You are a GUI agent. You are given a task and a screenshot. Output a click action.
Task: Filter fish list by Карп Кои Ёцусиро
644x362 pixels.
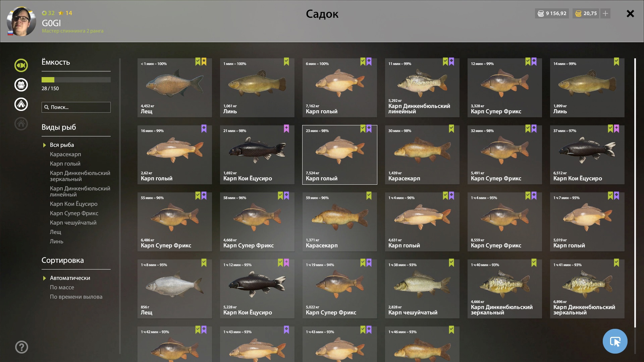[x=74, y=204]
